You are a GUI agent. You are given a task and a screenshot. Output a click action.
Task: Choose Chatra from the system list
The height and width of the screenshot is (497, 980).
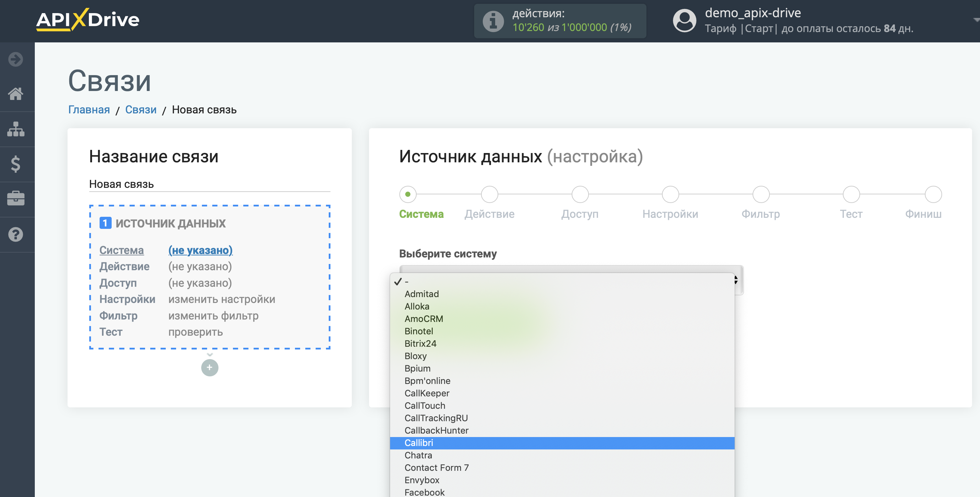(x=562, y=455)
